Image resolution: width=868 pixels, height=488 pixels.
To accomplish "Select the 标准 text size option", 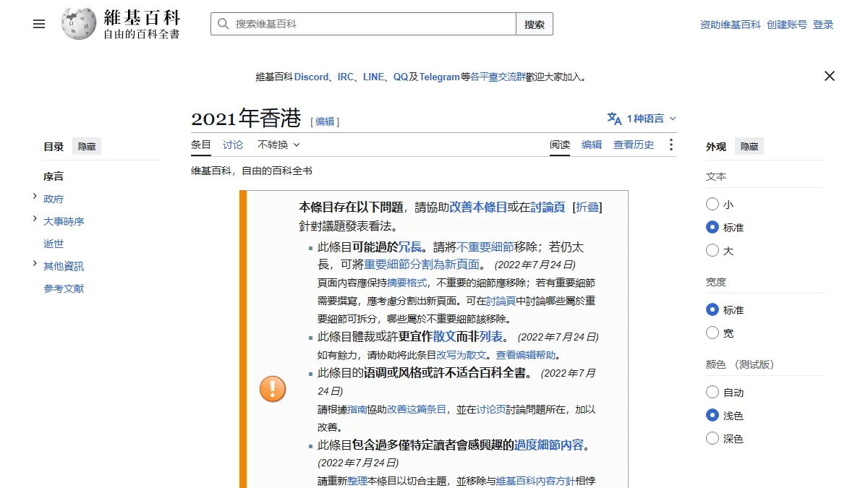I will pyautogui.click(x=712, y=227).
